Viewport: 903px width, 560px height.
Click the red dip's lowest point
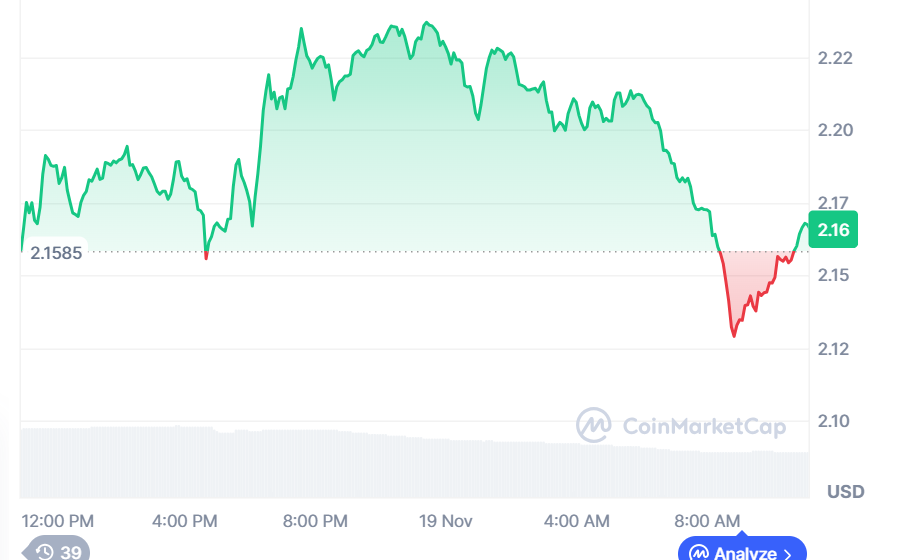[734, 336]
